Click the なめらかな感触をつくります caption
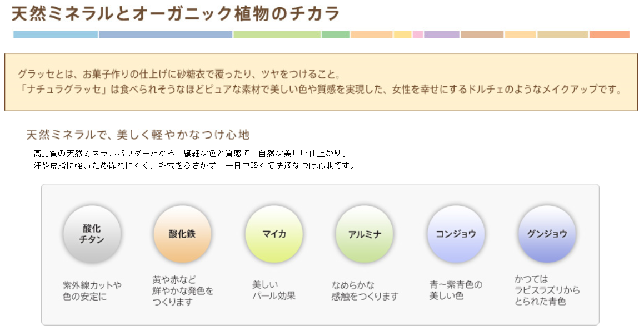 (x=365, y=290)
